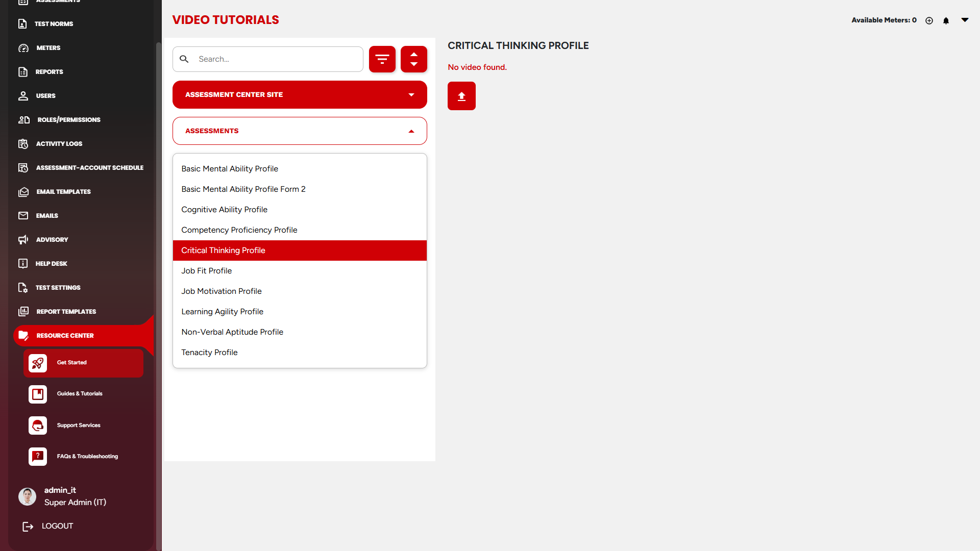Click the filter icon button

382,59
